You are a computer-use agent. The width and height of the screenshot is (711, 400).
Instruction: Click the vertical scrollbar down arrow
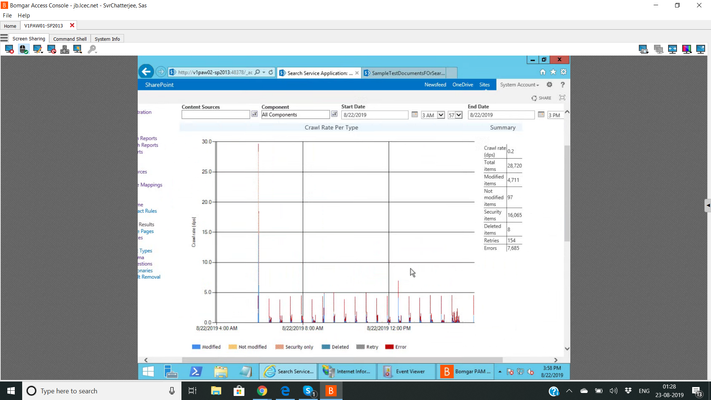point(567,348)
